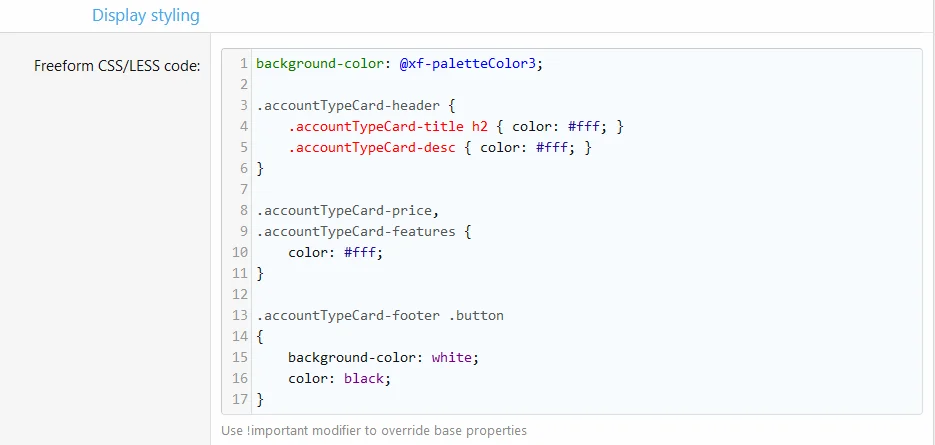Click the closing brace on line 6
Screen dimensions: 935x445
[260, 168]
